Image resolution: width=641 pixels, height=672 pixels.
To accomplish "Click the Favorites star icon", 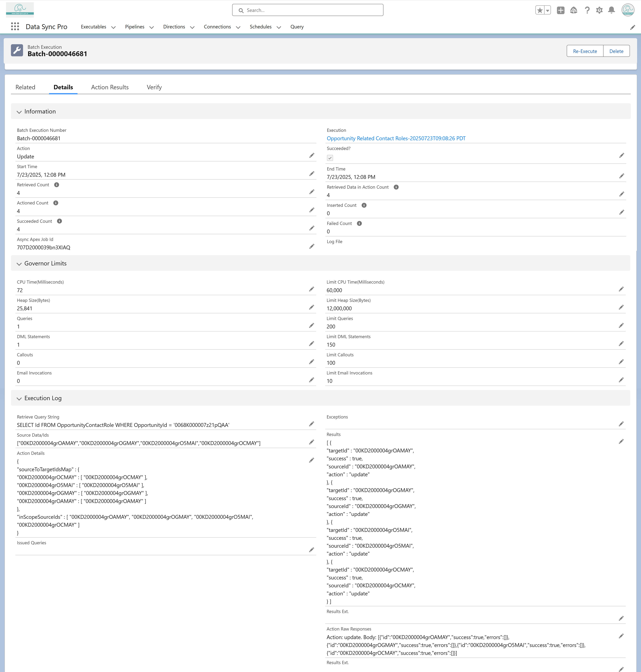I will coord(540,10).
